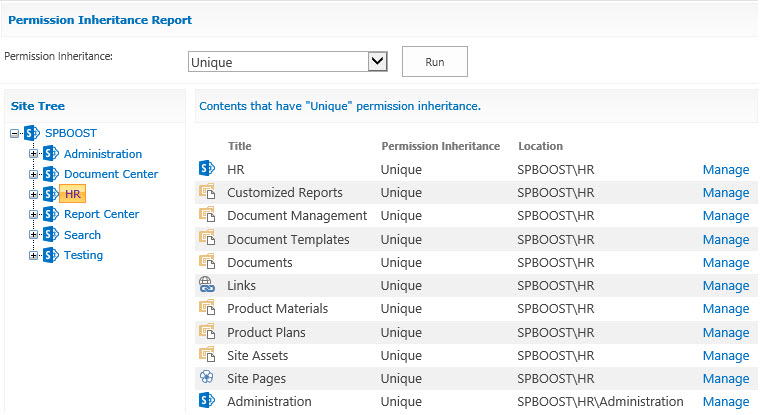This screenshot has height=415, width=761.
Task: Select Testing in the site tree
Action: (x=83, y=255)
